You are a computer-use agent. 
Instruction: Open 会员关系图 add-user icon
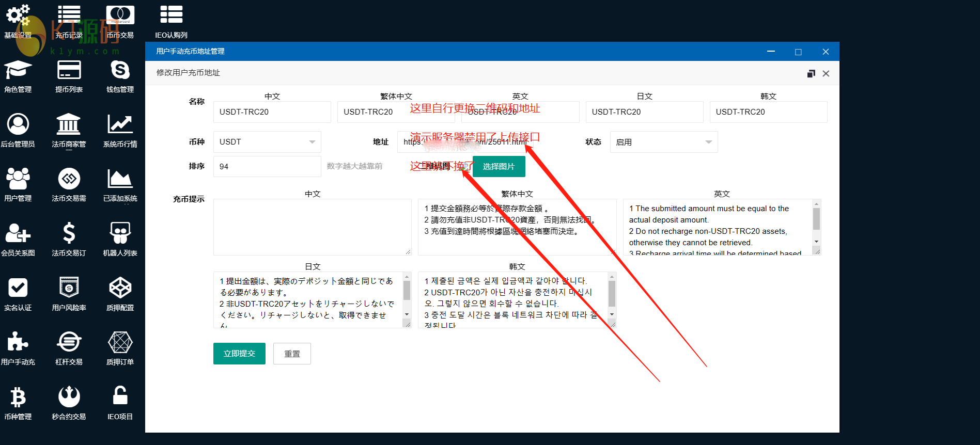click(18, 233)
